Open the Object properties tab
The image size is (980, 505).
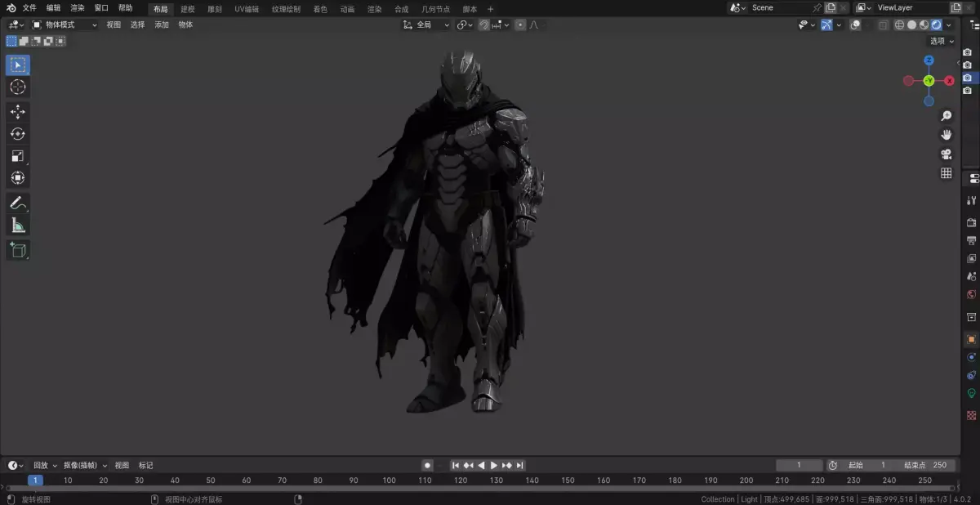pos(972,339)
